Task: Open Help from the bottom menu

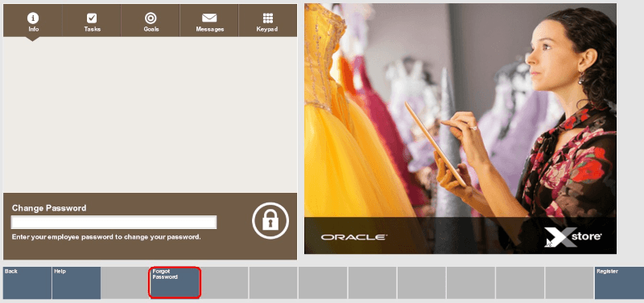Action: click(76, 282)
